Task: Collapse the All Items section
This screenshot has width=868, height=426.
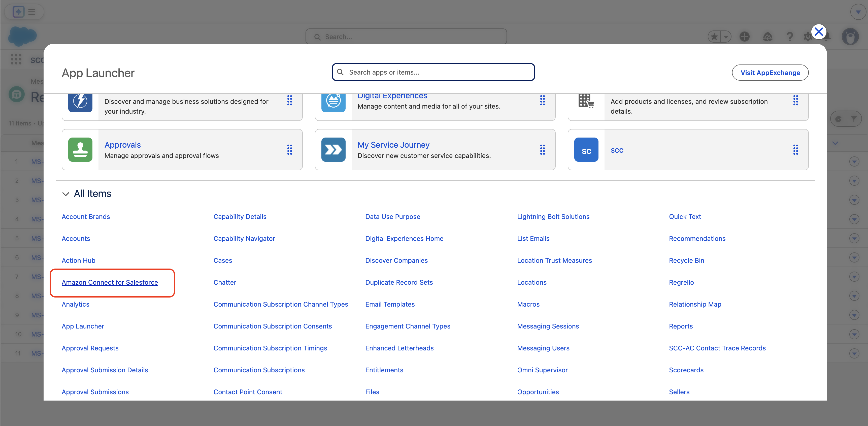Action: point(66,194)
